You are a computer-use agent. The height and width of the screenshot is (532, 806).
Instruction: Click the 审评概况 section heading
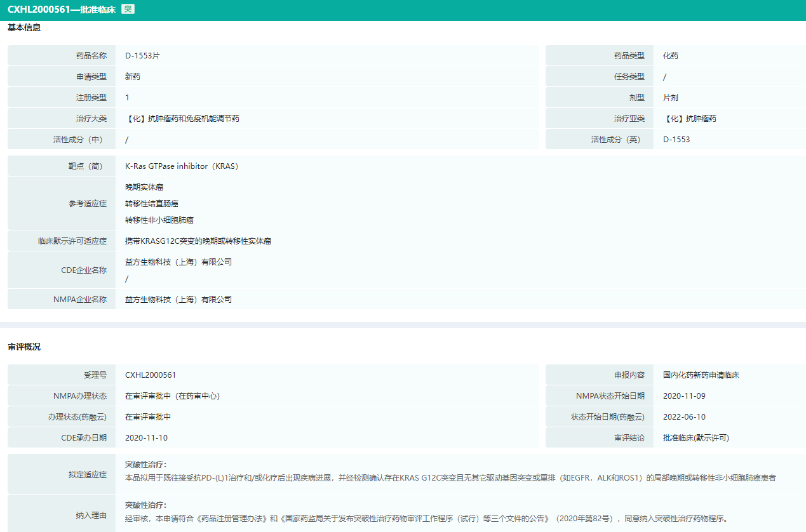pyautogui.click(x=24, y=347)
